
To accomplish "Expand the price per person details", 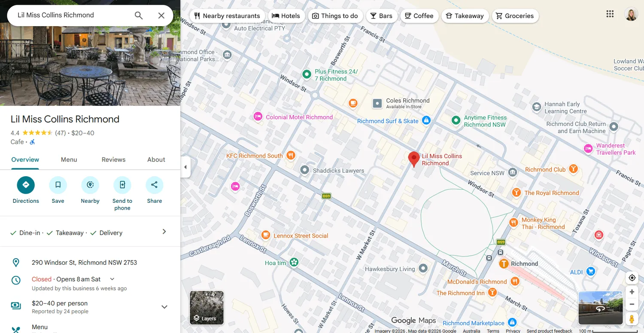I will click(164, 307).
